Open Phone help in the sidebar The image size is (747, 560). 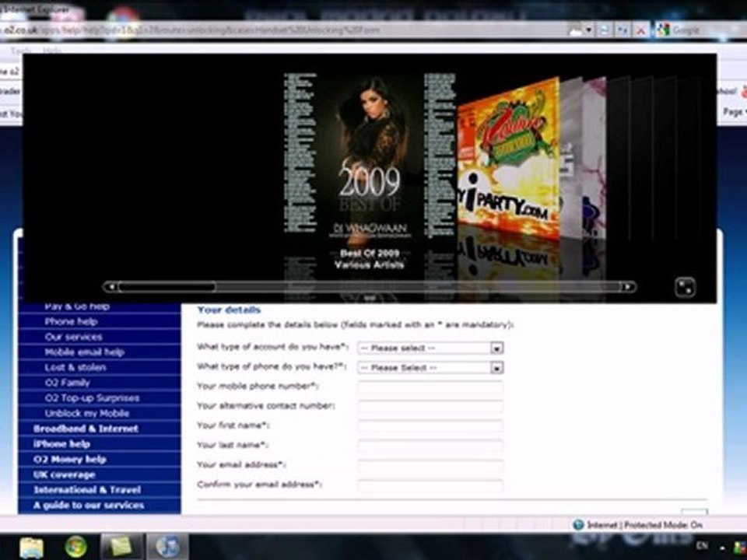71,321
